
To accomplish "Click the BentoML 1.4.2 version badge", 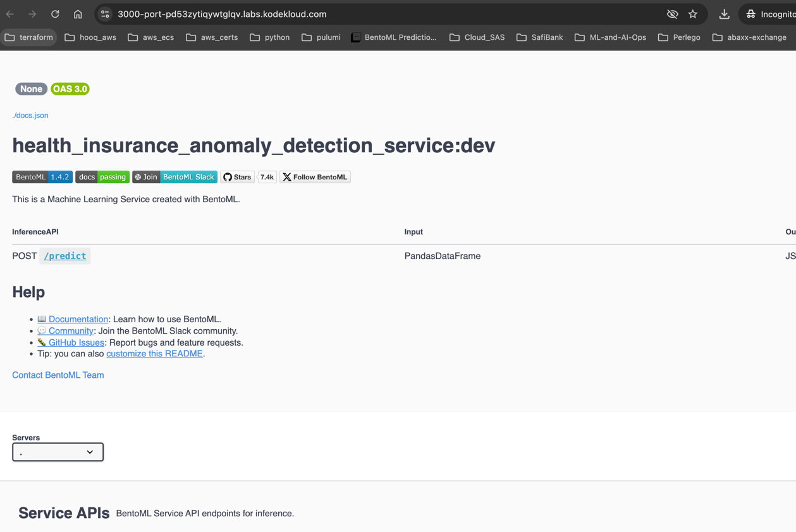I will pyautogui.click(x=42, y=177).
